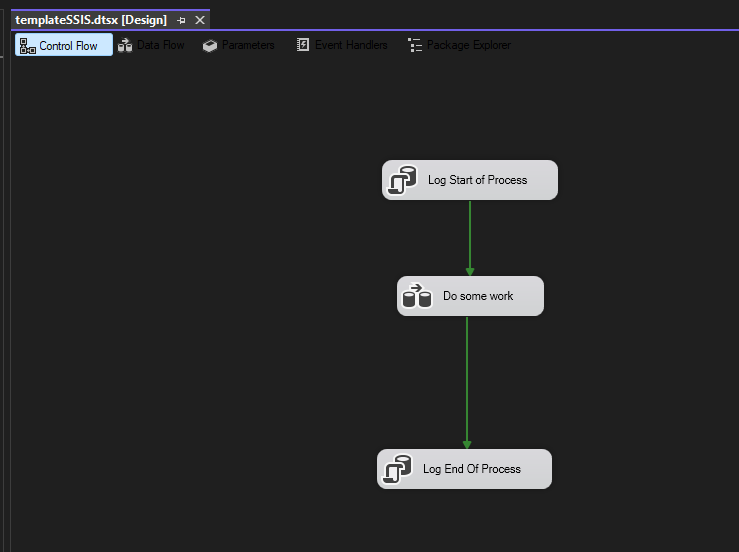Go to the Event Handlers tab
The image size is (739, 552).
point(351,45)
